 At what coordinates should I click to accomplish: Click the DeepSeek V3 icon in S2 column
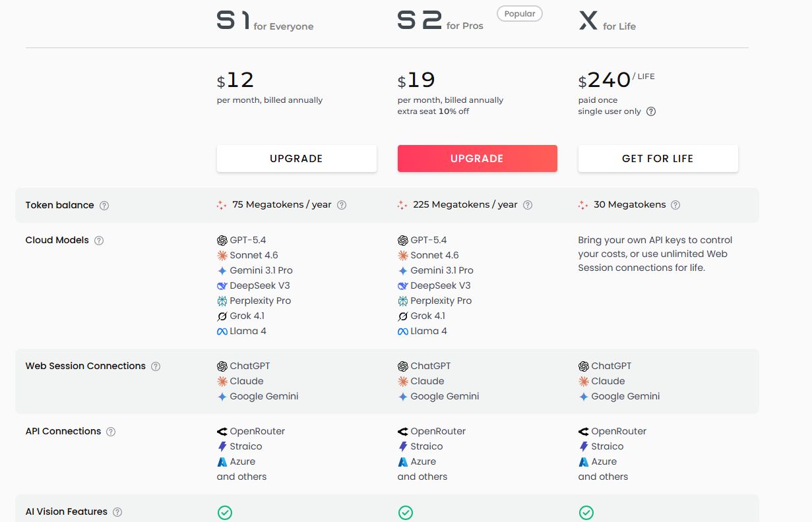pos(403,286)
